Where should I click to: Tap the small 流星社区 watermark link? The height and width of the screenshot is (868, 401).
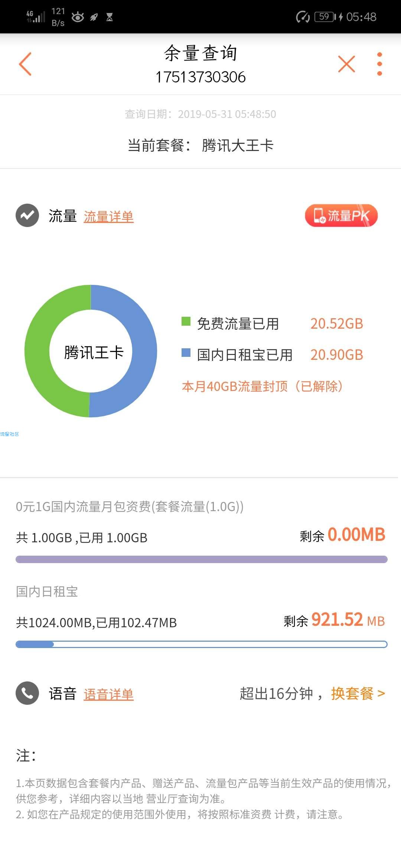9,434
